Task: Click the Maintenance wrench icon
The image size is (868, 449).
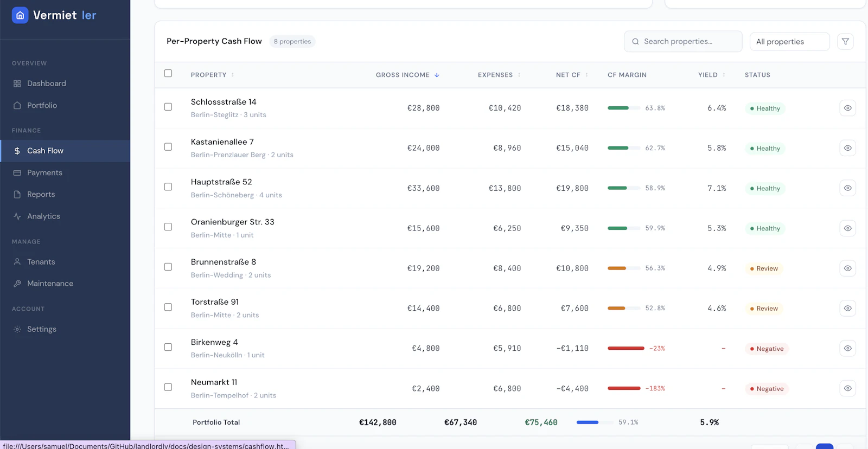Action: pos(17,283)
